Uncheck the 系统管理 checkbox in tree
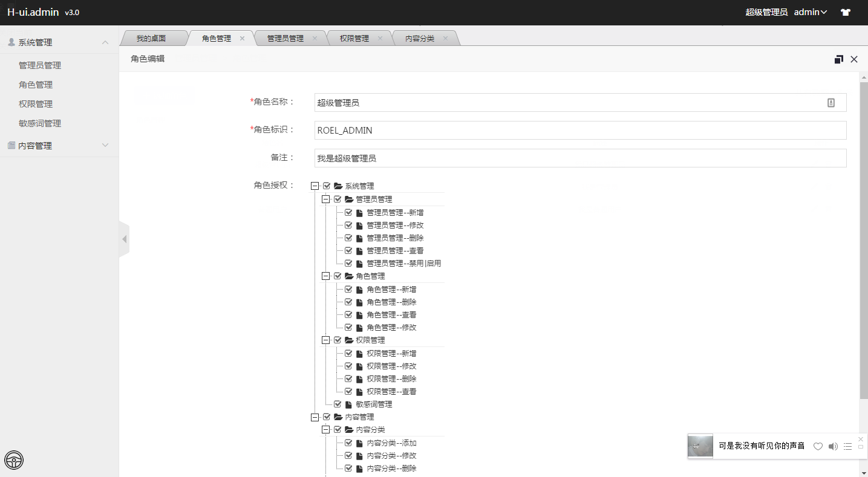 point(327,186)
